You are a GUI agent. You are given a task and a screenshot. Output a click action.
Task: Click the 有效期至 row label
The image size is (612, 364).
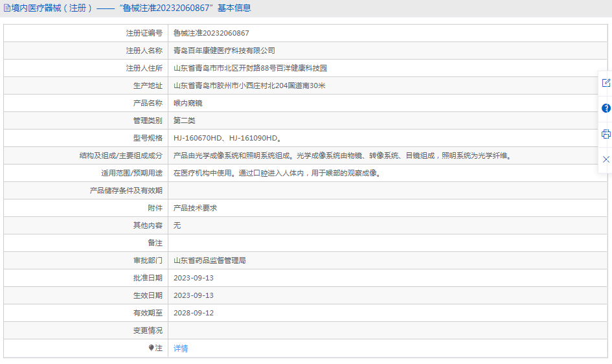148,313
